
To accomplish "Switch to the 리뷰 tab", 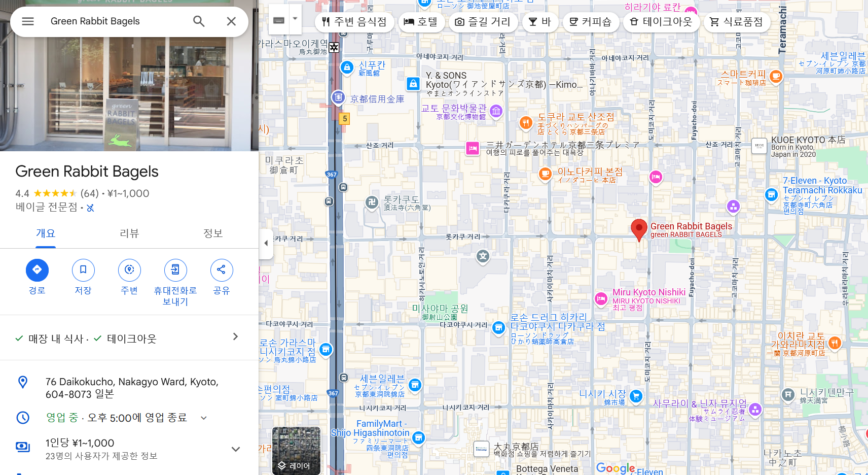I will coord(129,233).
